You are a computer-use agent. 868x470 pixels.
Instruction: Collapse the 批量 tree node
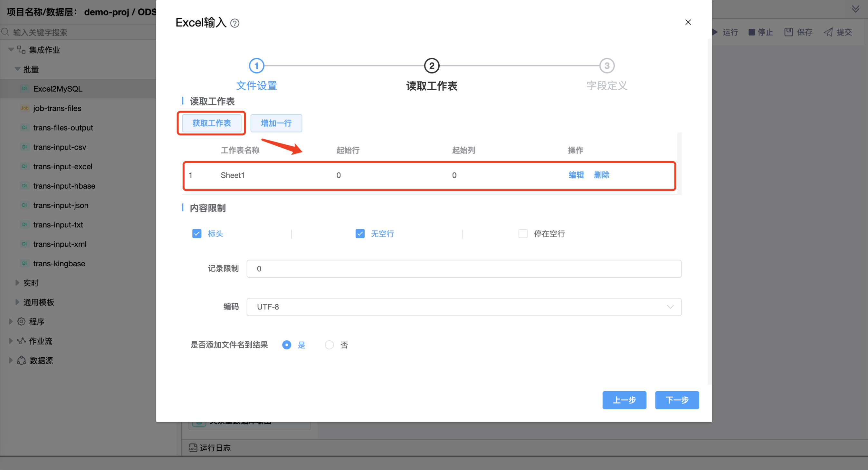(17, 69)
